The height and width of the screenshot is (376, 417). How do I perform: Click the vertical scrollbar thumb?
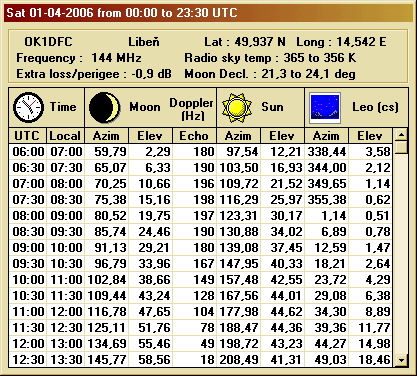(401, 148)
